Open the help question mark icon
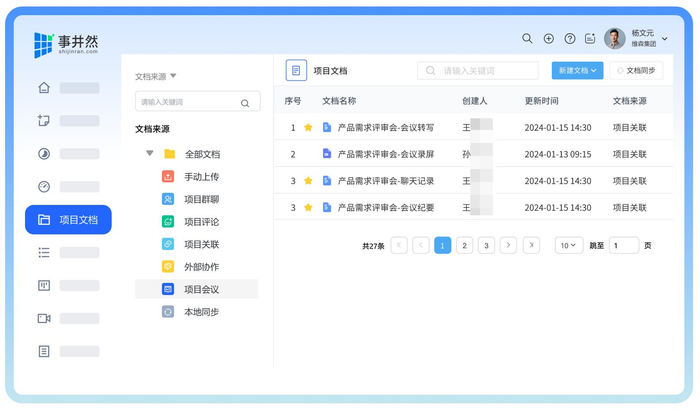This screenshot has width=700, height=412. coord(569,39)
